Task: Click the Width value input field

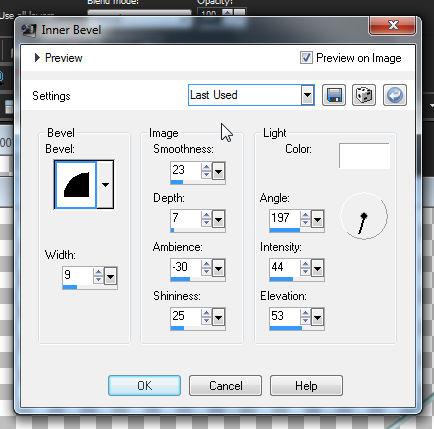Action: [x=78, y=275]
